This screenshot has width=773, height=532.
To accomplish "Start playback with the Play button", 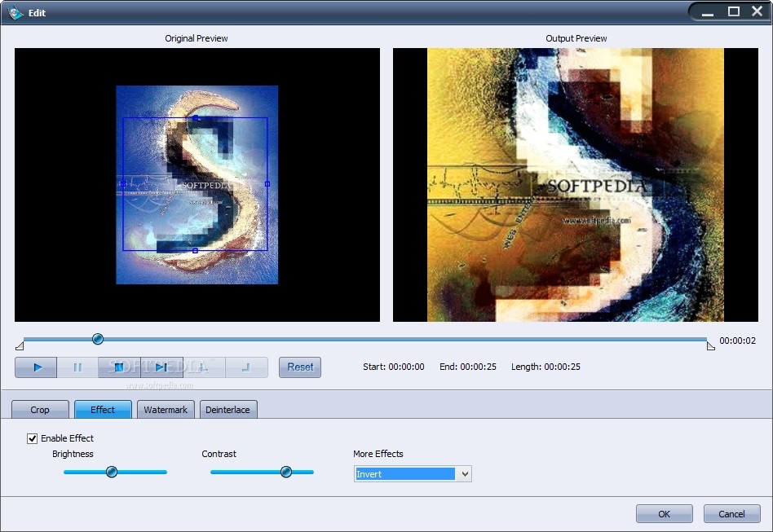I will tap(36, 367).
